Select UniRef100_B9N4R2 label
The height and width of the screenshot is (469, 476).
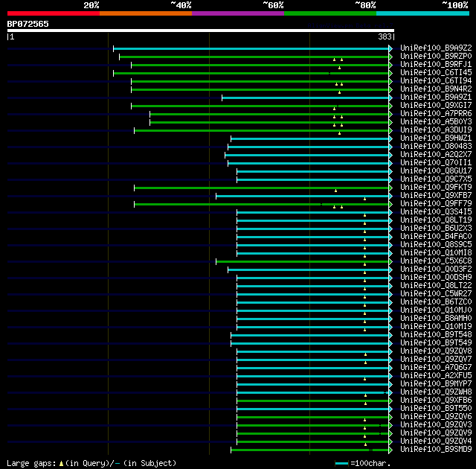[436, 89]
